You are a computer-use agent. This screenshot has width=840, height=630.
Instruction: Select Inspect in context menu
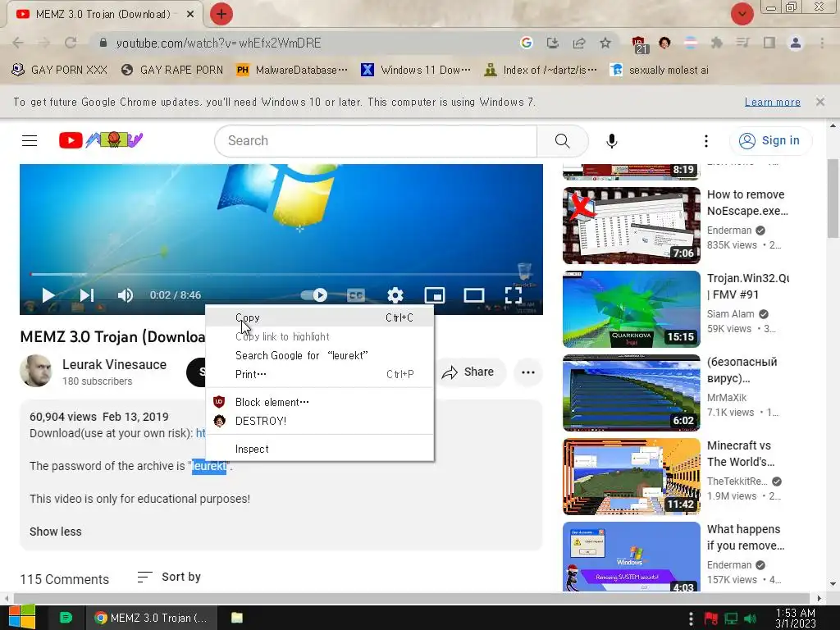click(x=319, y=449)
